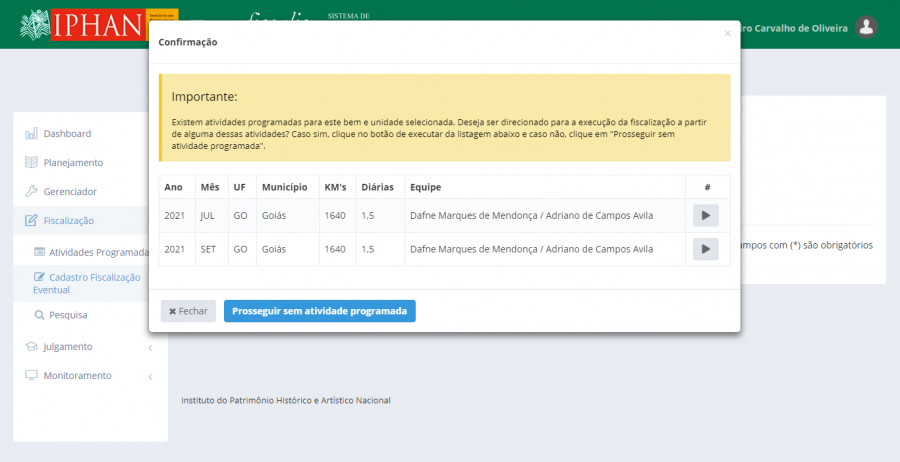Expand the Monitoramento menu chevron
The height and width of the screenshot is (462, 900).
click(x=150, y=376)
